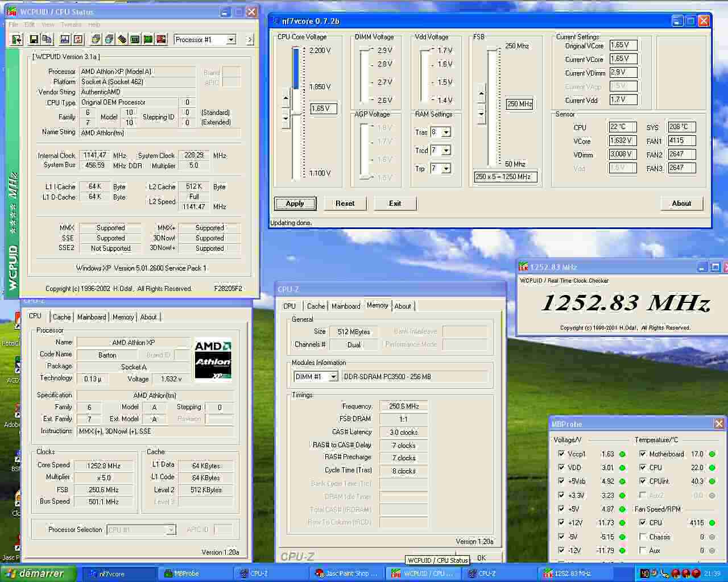728x582 pixels.
Task: Click the Exit button in nf7vcore
Action: (x=395, y=203)
